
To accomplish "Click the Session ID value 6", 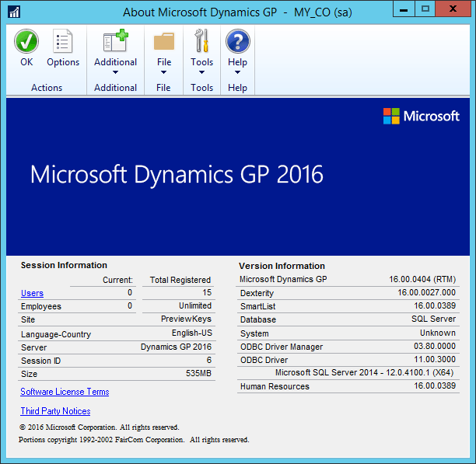I will tap(209, 361).
